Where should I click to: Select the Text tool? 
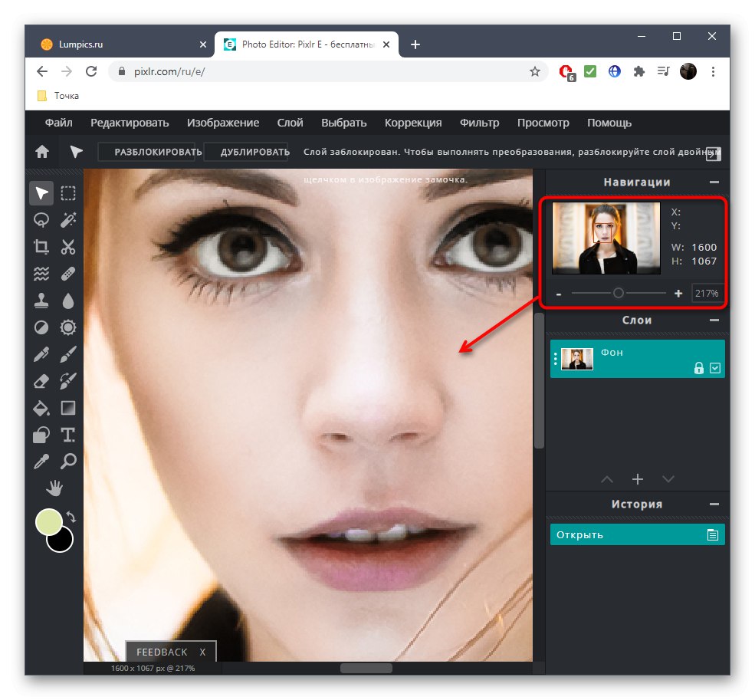68,435
